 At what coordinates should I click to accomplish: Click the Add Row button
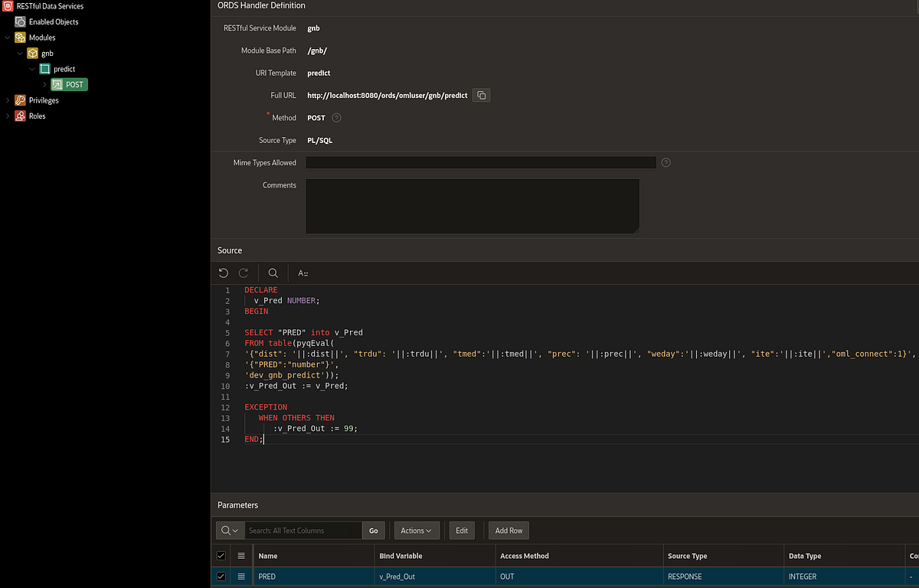pyautogui.click(x=508, y=530)
